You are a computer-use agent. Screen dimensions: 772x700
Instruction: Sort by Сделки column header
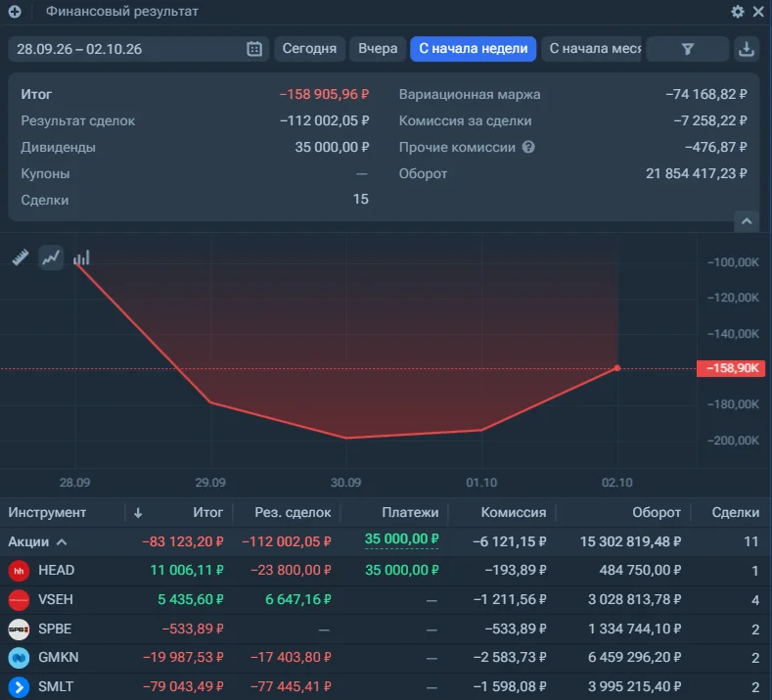736,513
